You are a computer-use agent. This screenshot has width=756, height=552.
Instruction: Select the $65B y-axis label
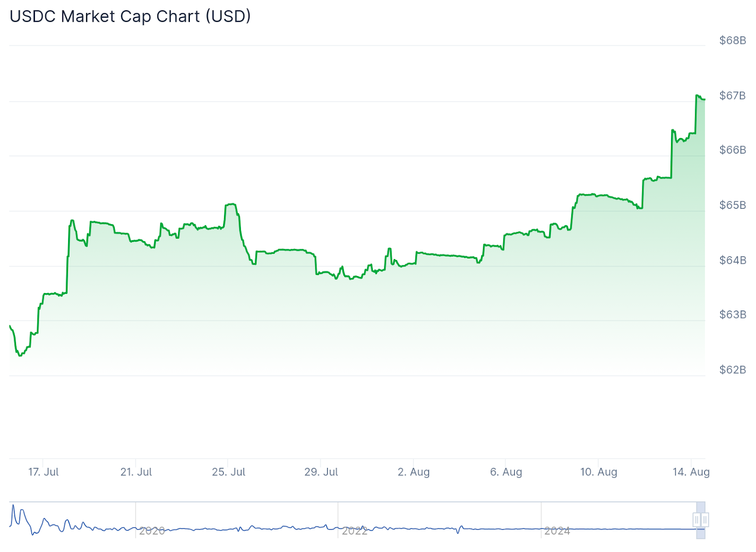point(732,205)
